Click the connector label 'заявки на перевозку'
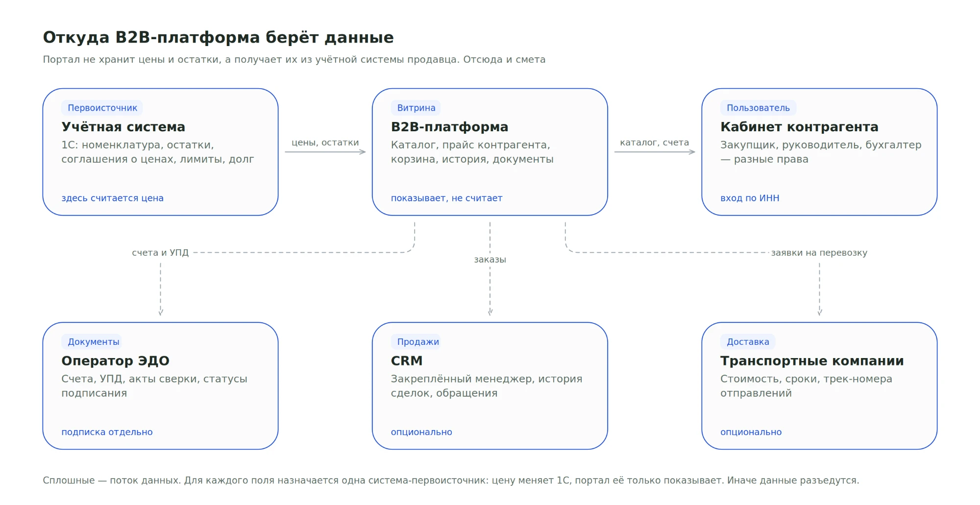980x505 pixels. [819, 253]
